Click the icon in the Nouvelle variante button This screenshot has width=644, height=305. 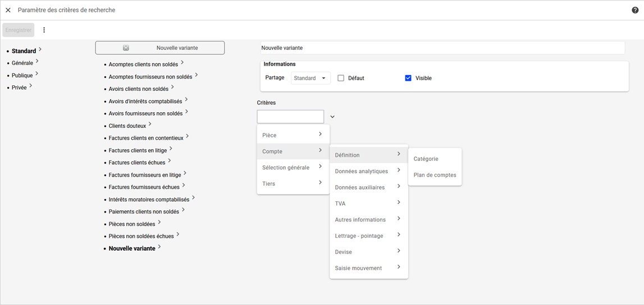tap(126, 48)
